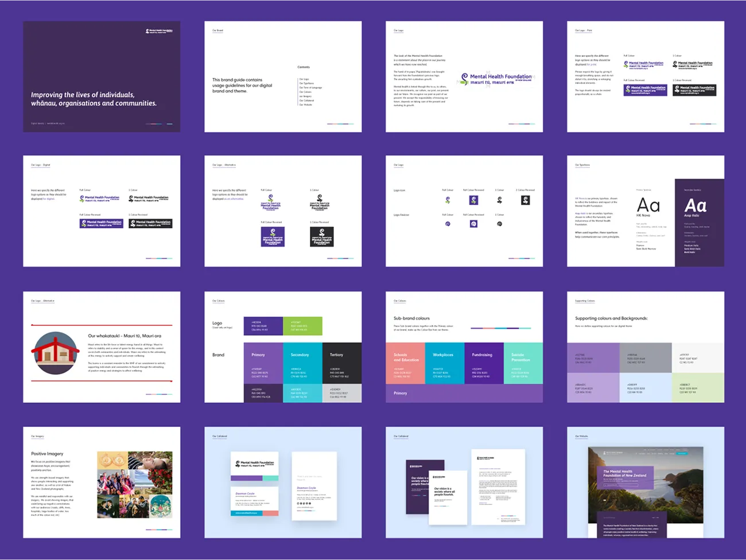Choose the Schools and Education coral swatch

(x=406, y=363)
